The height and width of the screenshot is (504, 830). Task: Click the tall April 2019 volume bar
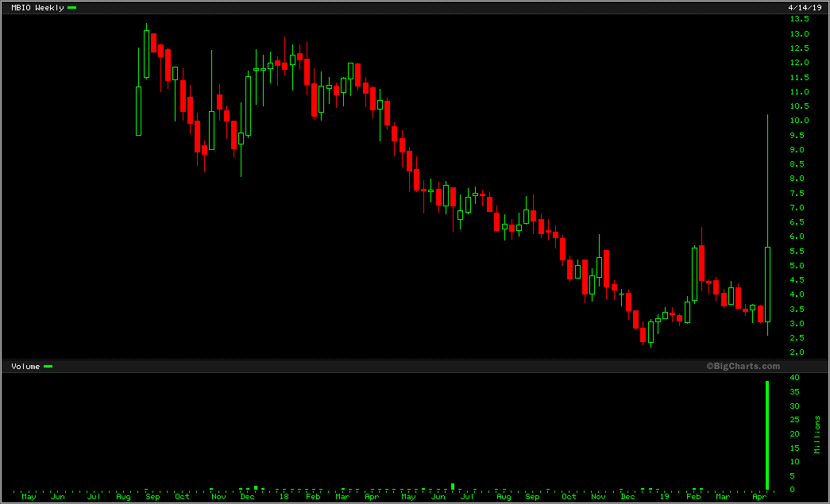pyautogui.click(x=767, y=435)
